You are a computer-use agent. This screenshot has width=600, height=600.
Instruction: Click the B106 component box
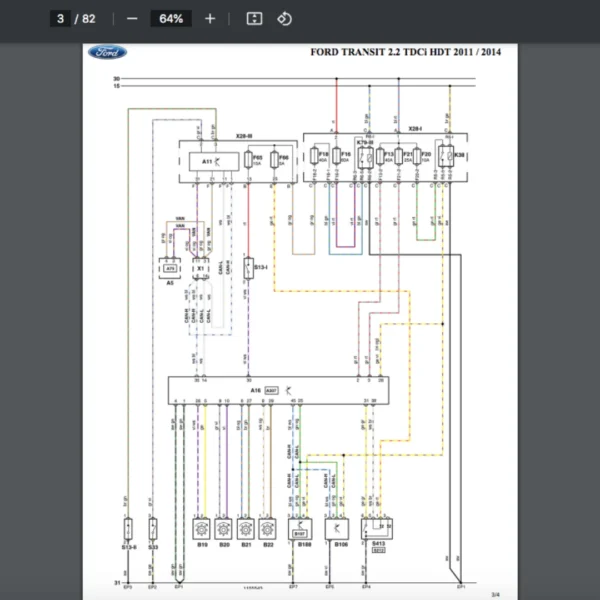[339, 528]
